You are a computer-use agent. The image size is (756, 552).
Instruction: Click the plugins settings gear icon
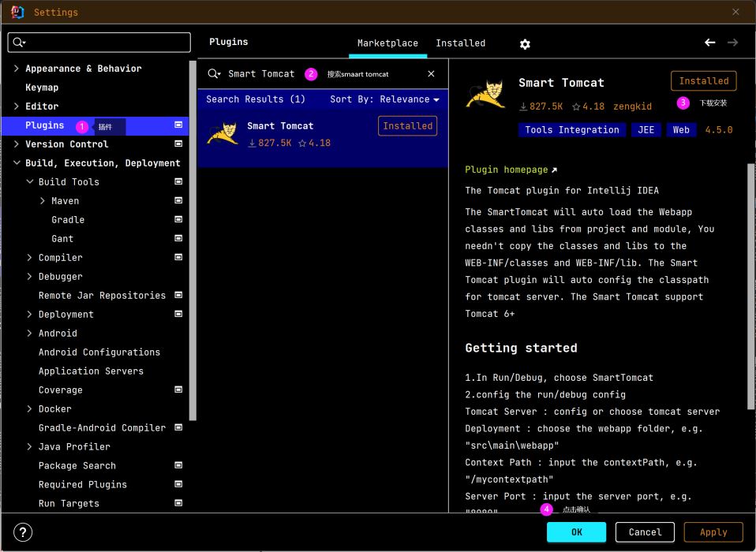point(525,44)
